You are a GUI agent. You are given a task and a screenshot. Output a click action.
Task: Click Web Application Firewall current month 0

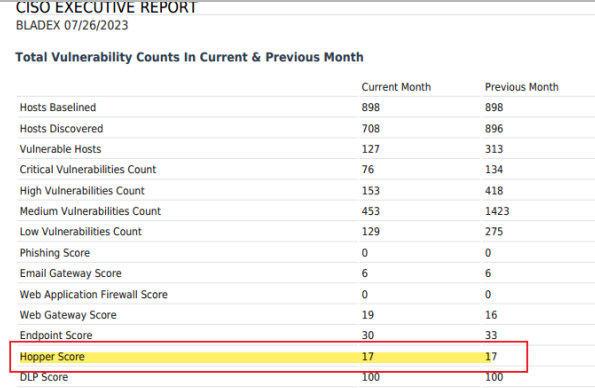coord(365,295)
